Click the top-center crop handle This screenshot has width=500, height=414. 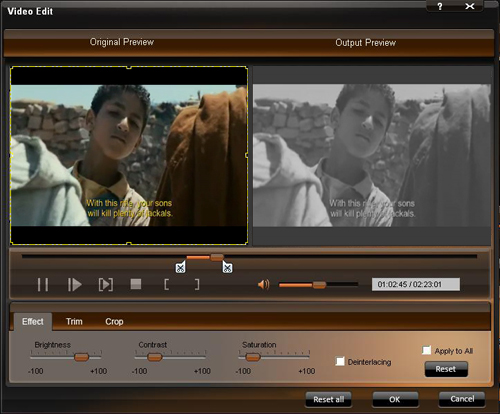point(129,67)
